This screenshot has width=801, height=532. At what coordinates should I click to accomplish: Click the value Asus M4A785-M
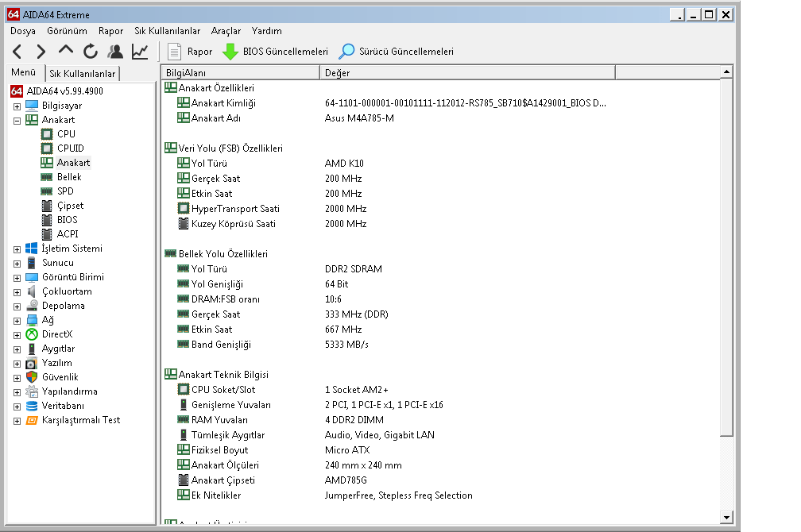[x=359, y=118]
